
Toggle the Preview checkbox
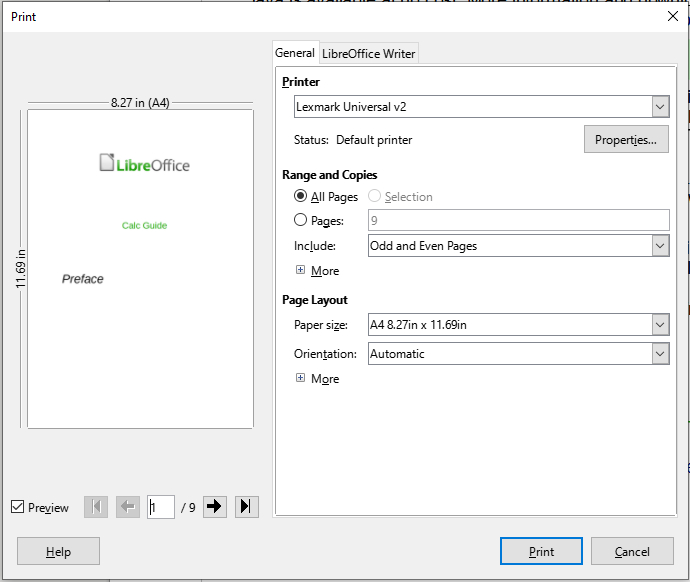click(x=18, y=507)
